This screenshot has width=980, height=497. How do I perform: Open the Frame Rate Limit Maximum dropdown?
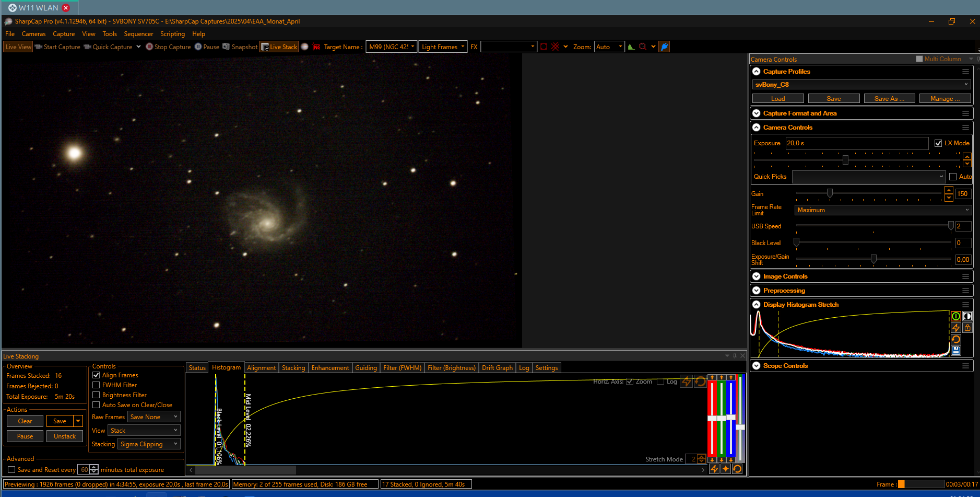click(x=882, y=210)
